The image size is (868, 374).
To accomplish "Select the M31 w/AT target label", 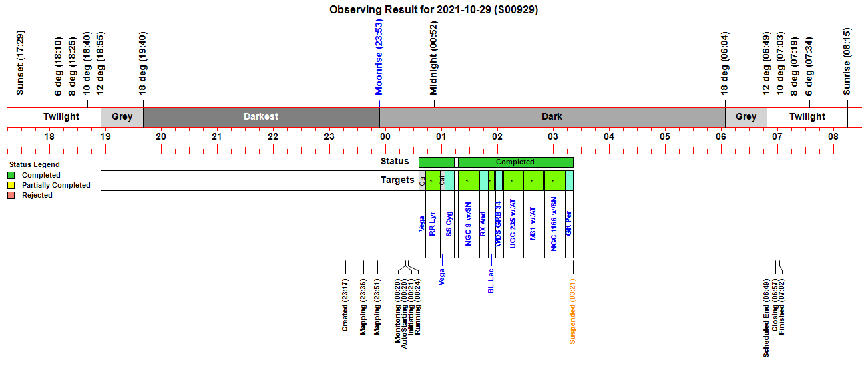I will click(533, 224).
